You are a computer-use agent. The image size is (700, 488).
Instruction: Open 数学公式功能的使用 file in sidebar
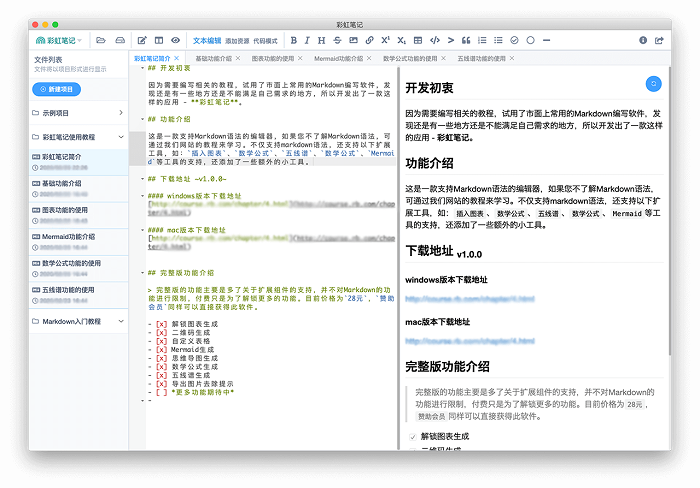coord(79,268)
